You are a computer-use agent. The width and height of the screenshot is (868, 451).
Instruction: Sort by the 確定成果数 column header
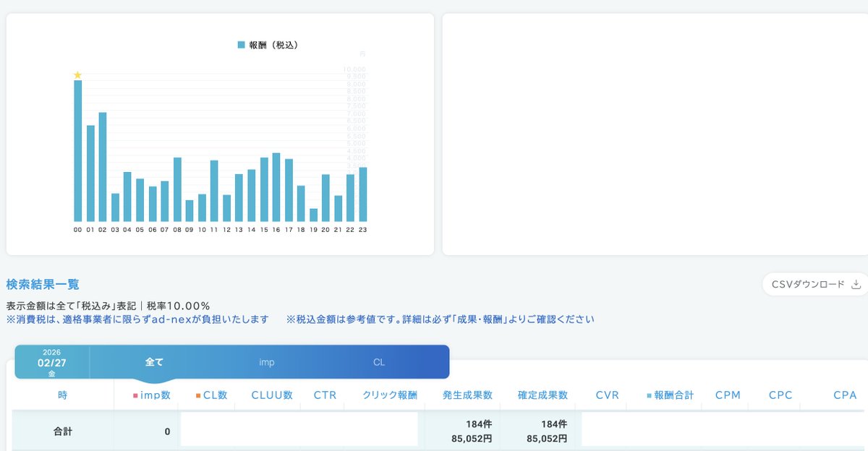(x=542, y=395)
